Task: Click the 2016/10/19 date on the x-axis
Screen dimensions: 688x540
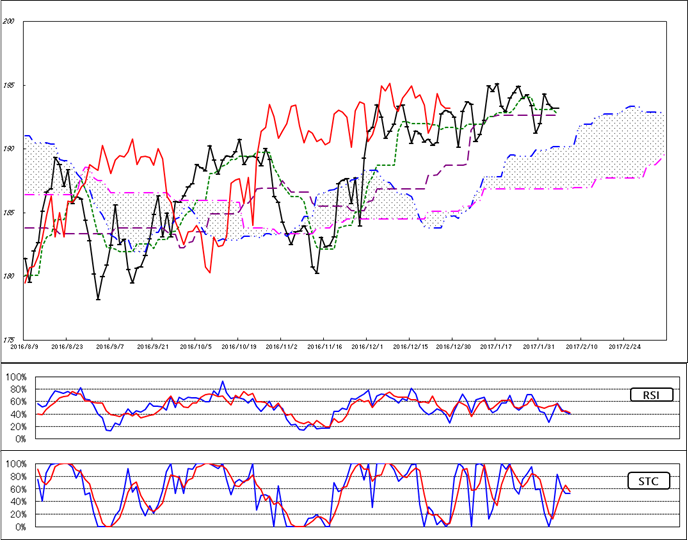Action: (240, 347)
